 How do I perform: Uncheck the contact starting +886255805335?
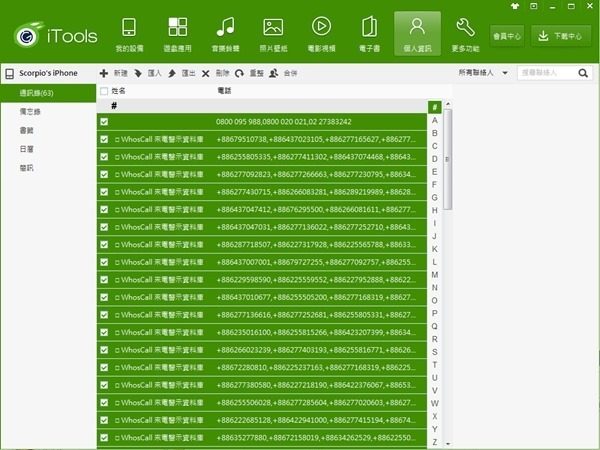pyautogui.click(x=104, y=157)
